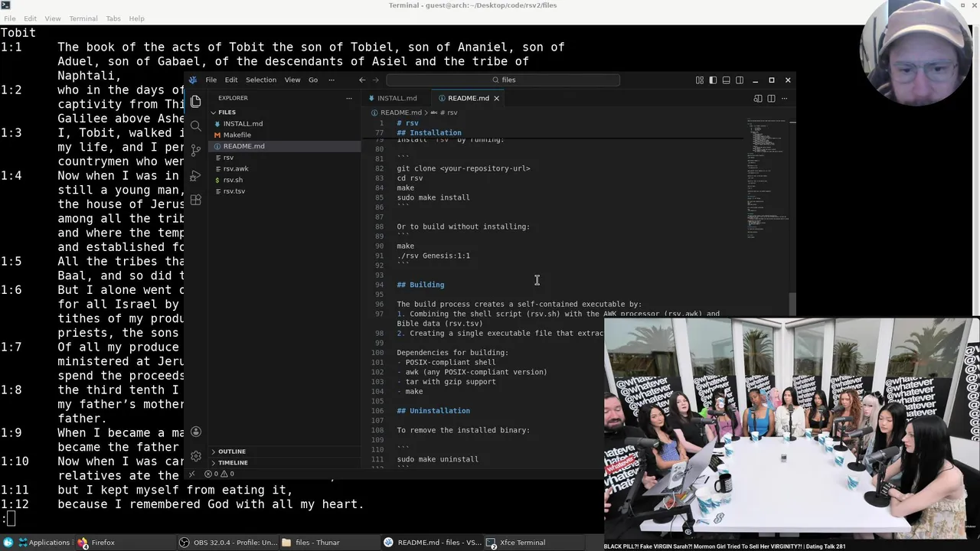Switch to OBS 32.0.4 taskbar window
The width and height of the screenshot is (980, 551).
click(228, 543)
